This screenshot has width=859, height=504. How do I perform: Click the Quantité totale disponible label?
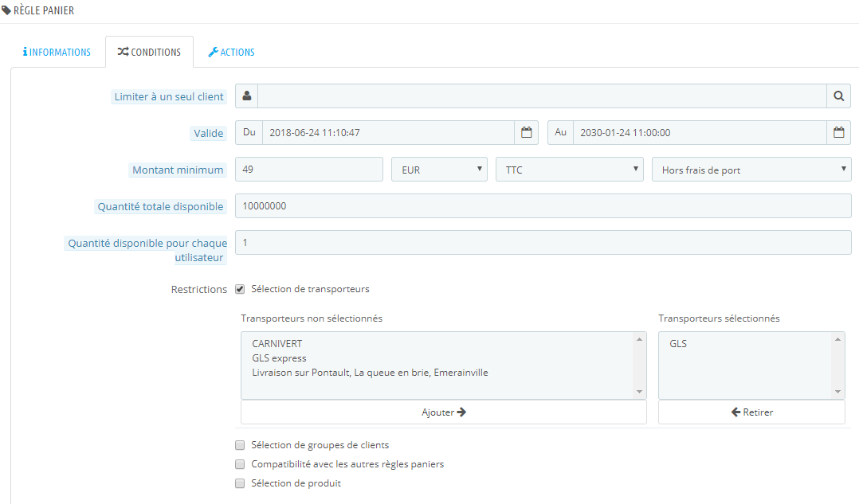tap(160, 206)
